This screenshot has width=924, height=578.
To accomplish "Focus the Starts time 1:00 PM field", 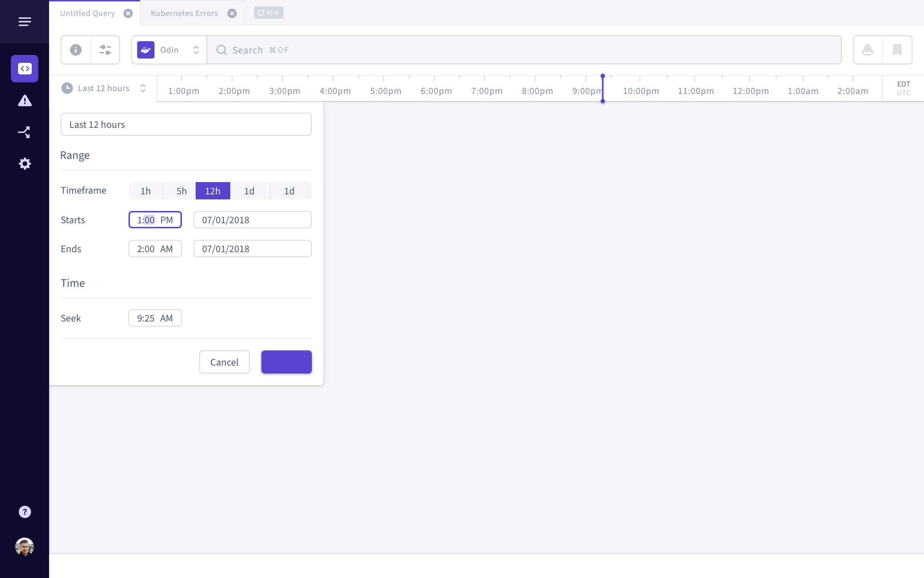I will tap(155, 220).
